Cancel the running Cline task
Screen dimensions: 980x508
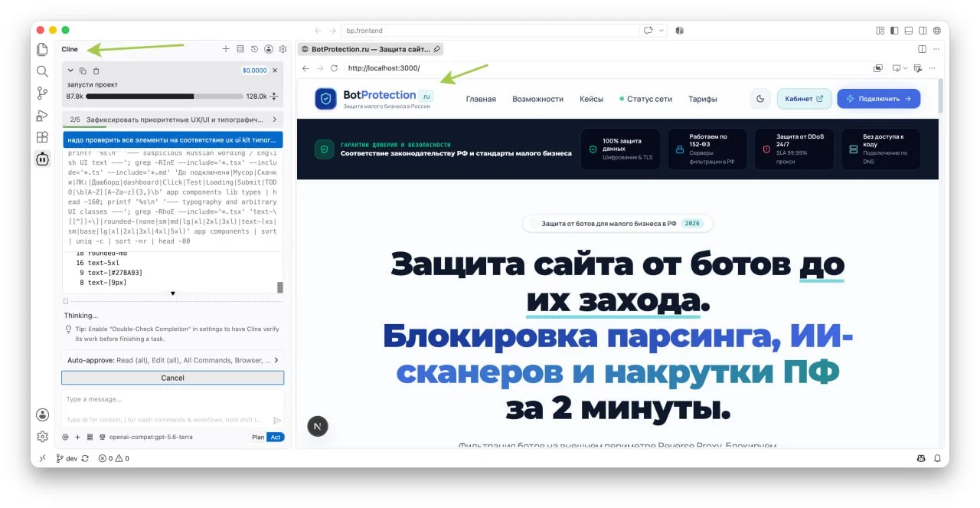(173, 378)
